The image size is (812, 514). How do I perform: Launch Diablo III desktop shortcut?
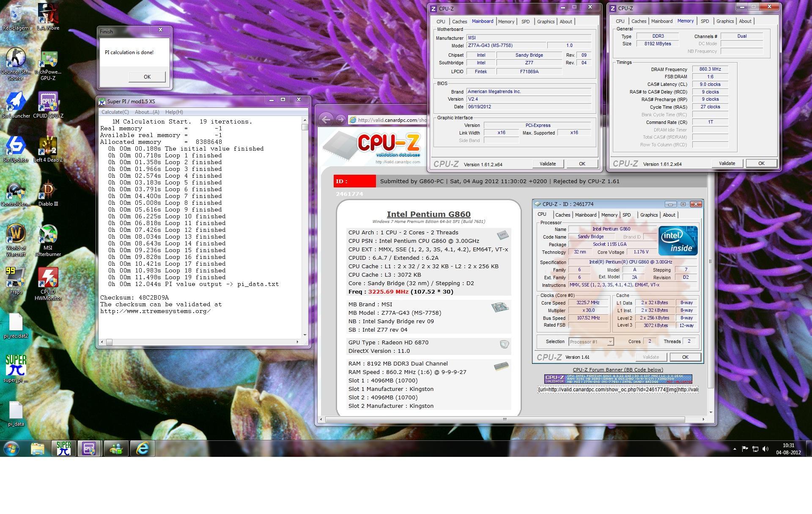coord(48,194)
